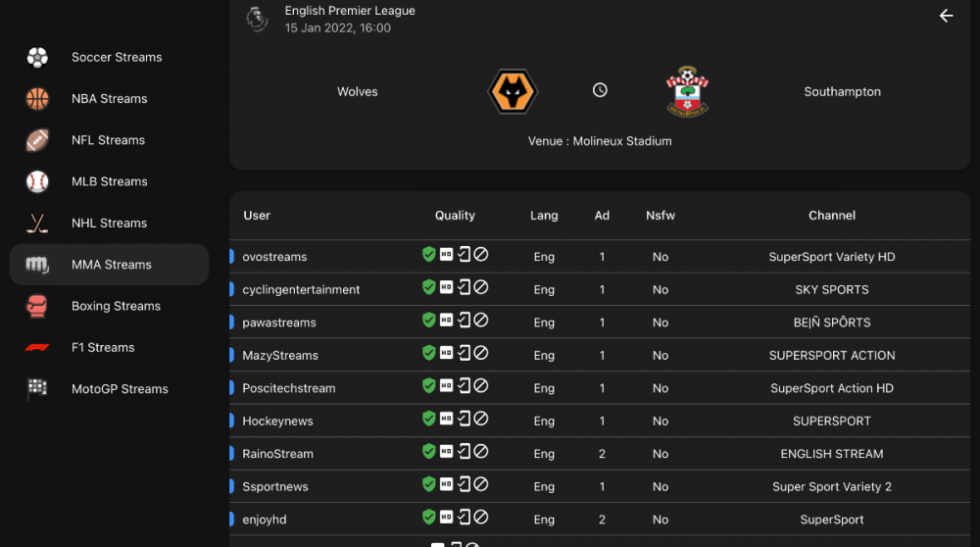
Task: Open the Poscitechstream stream link
Action: click(x=289, y=388)
